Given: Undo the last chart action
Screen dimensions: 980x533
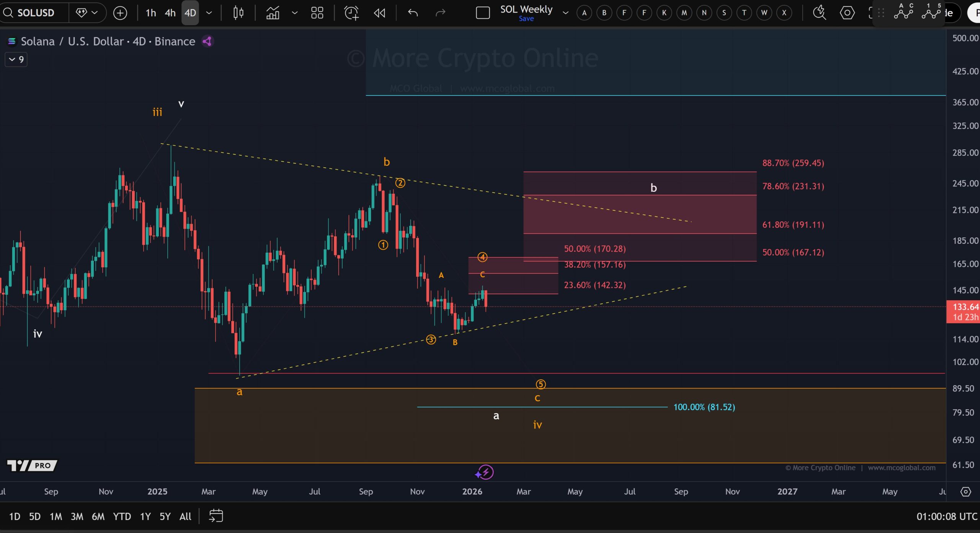Looking at the screenshot, I should [x=413, y=13].
